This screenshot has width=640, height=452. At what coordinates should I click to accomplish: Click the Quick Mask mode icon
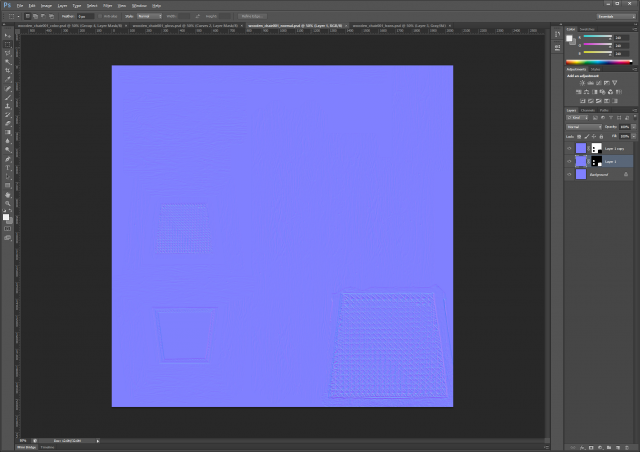[x=7, y=229]
